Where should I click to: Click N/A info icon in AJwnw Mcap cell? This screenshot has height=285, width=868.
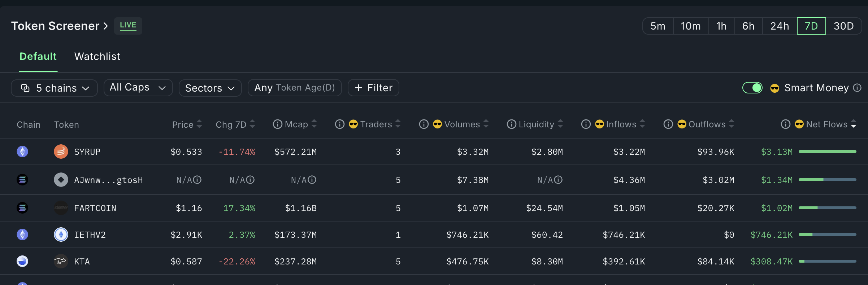[312, 180]
